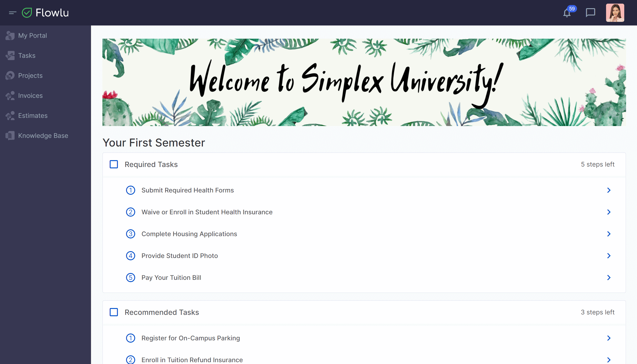Image resolution: width=637 pixels, height=364 pixels.
Task: Click user profile avatar
Action: coord(615,13)
